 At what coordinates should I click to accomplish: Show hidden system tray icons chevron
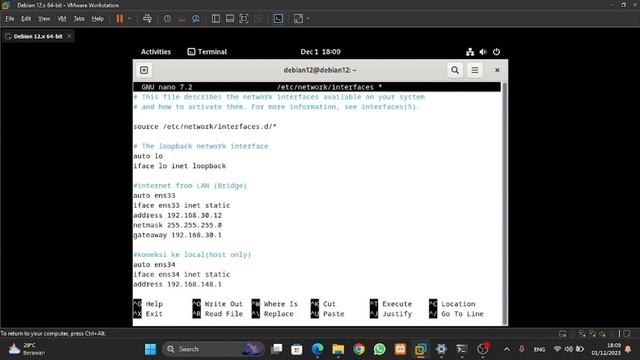pyautogui.click(x=507, y=349)
